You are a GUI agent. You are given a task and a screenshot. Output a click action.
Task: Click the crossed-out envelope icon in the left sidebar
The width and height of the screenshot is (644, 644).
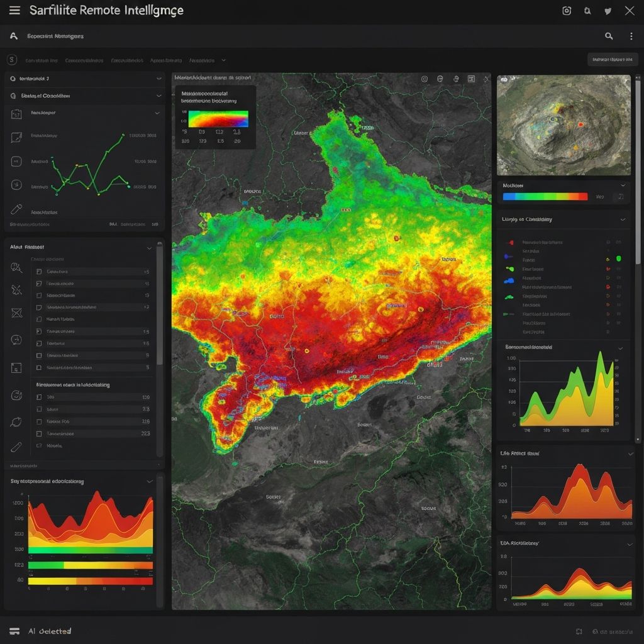pos(16,313)
